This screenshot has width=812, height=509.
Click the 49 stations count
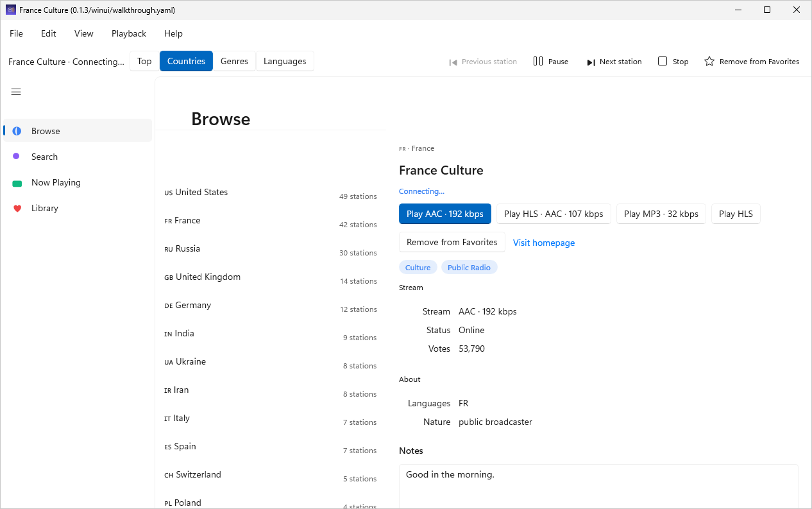pos(358,196)
